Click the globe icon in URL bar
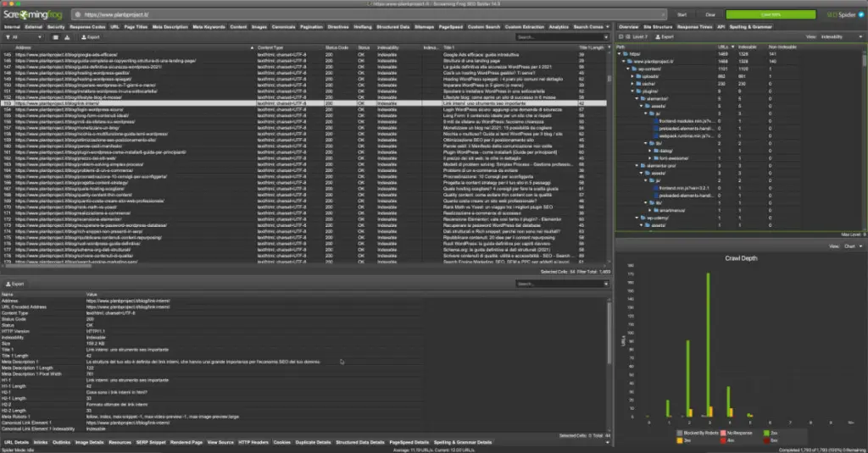This screenshot has height=453, width=868. (x=79, y=14)
